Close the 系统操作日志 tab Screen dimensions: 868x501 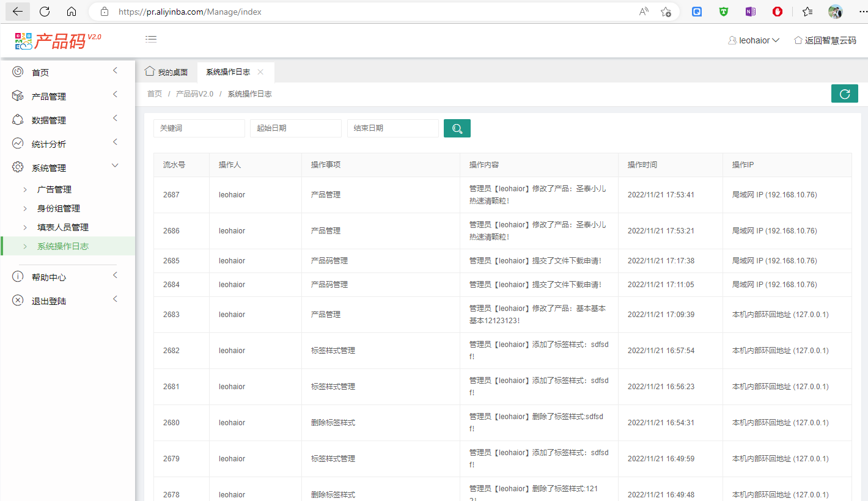(x=260, y=72)
